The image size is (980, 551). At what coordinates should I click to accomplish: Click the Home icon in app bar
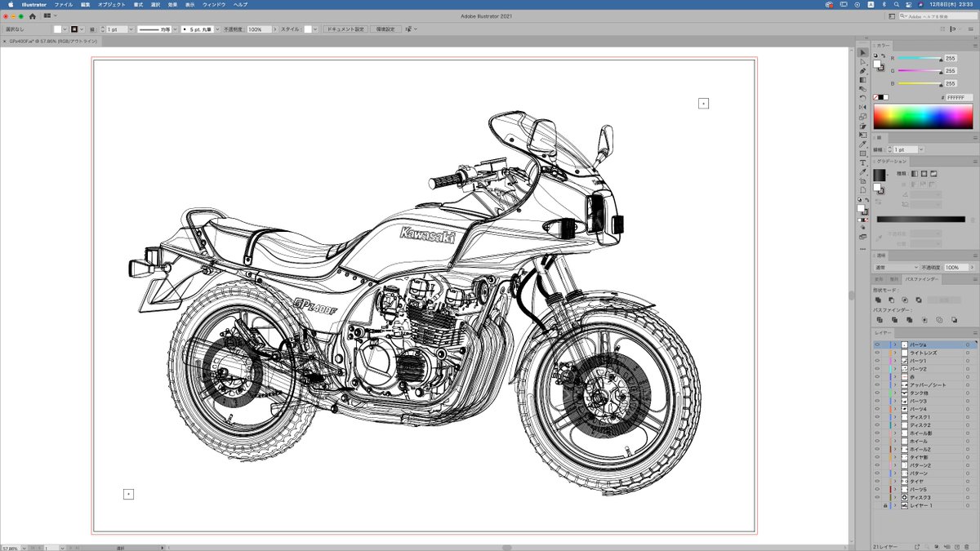pos(33,16)
